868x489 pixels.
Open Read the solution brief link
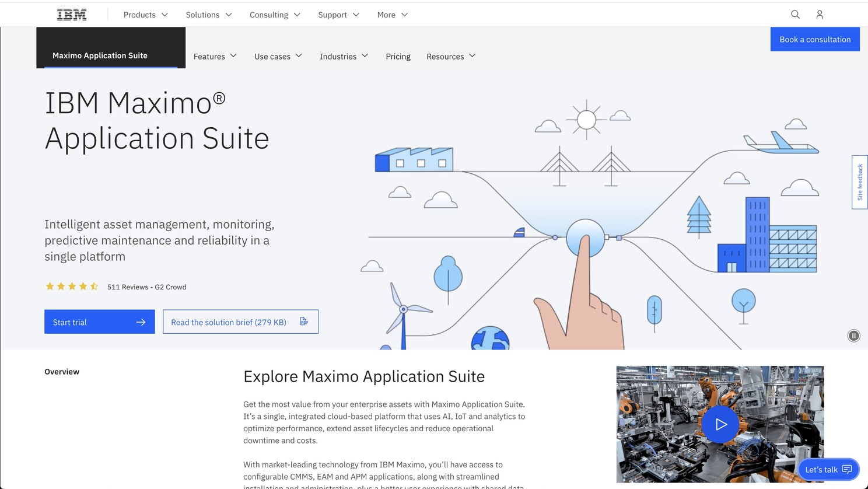tap(241, 322)
